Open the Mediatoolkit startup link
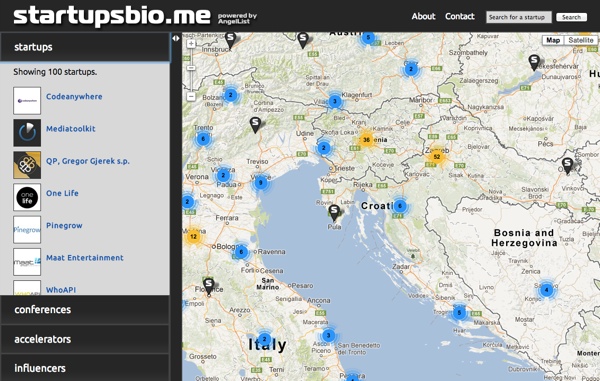The height and width of the screenshot is (381, 600). 71,129
